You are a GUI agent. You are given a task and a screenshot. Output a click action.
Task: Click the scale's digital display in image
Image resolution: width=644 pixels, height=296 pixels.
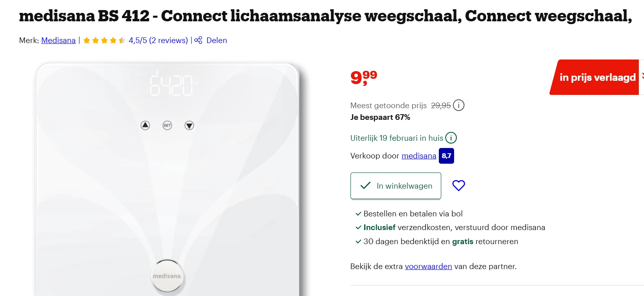tap(171, 85)
